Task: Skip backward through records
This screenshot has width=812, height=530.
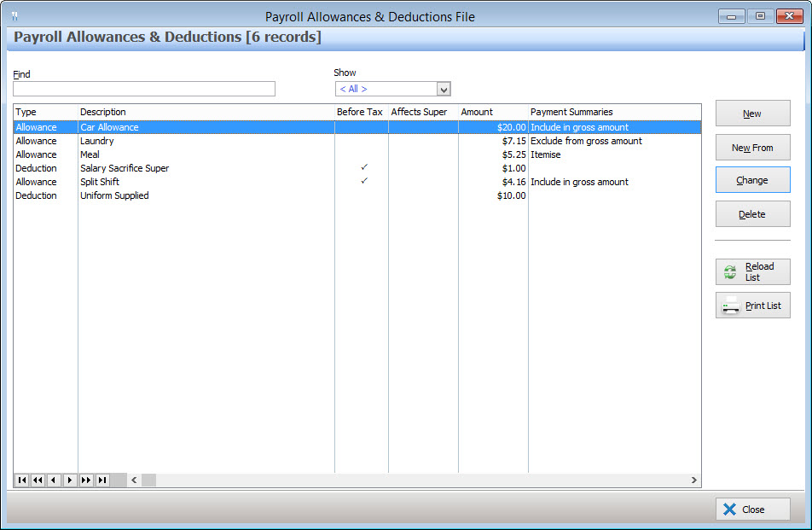Action: click(x=37, y=480)
